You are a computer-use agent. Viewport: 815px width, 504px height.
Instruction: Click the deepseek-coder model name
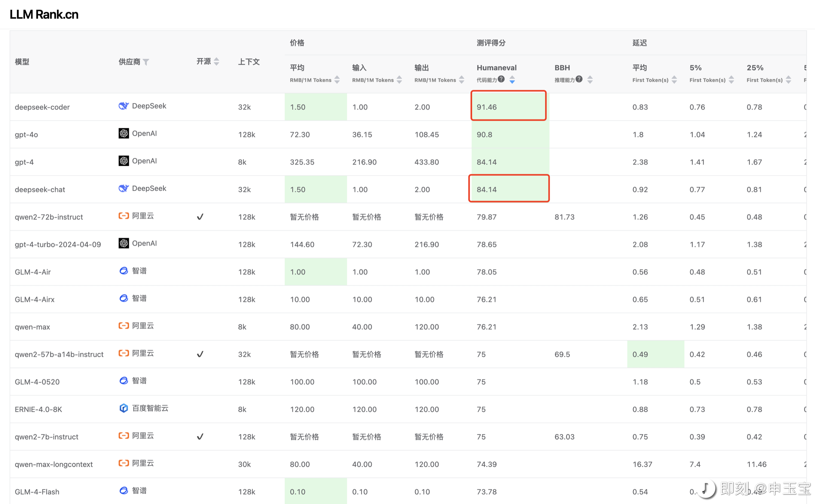pos(42,107)
